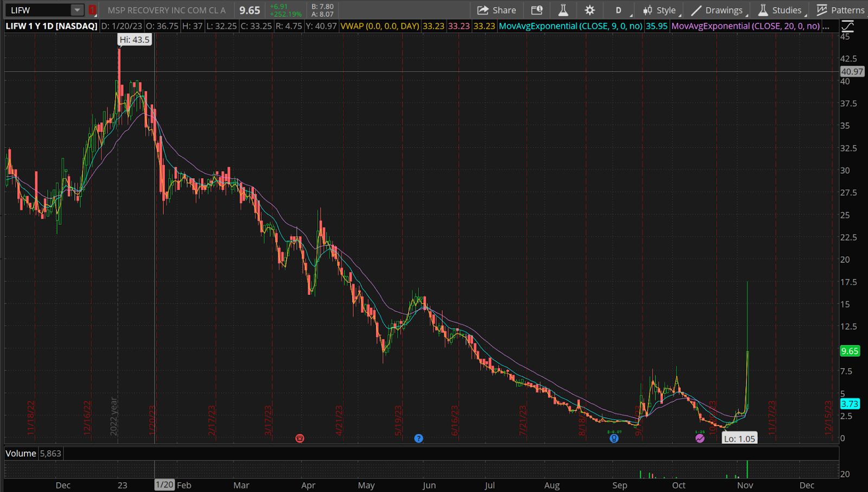
Task: Toggle the chart scale icon above price axis
Action: click(847, 26)
